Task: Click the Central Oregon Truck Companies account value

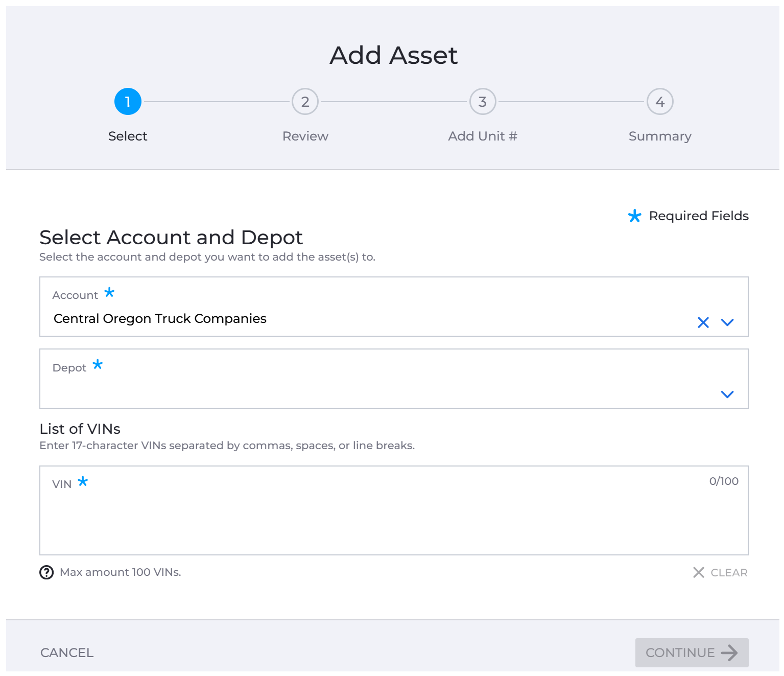Action: [x=160, y=319]
